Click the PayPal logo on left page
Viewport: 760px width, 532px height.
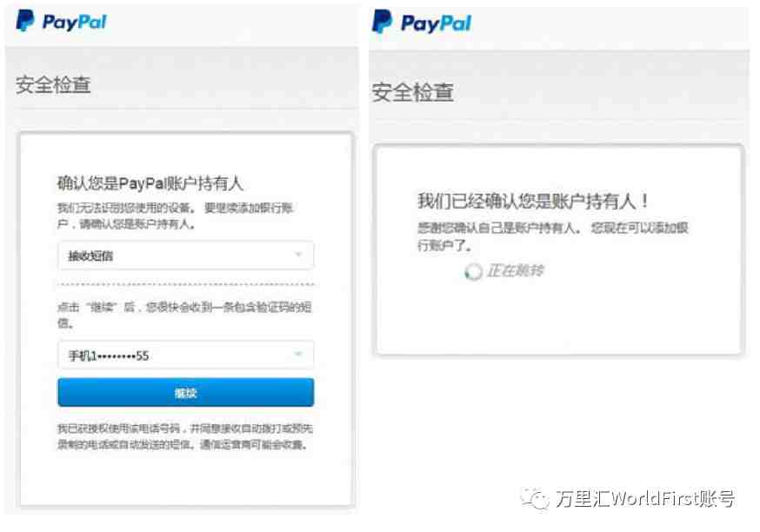[x=62, y=22]
